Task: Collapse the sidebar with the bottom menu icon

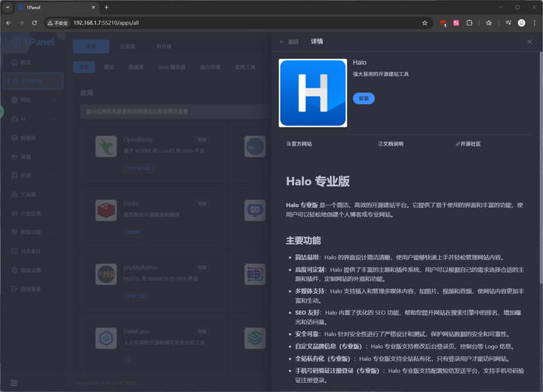Action: pyautogui.click(x=14, y=383)
